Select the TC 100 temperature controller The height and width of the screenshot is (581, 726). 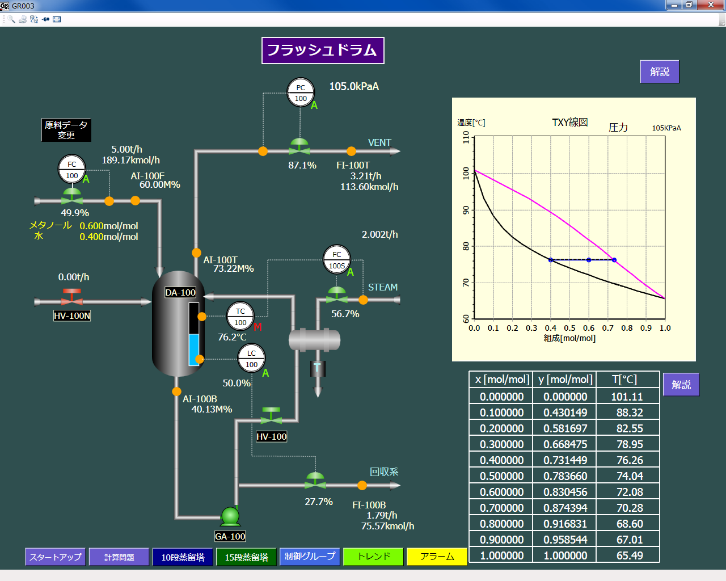point(240,316)
